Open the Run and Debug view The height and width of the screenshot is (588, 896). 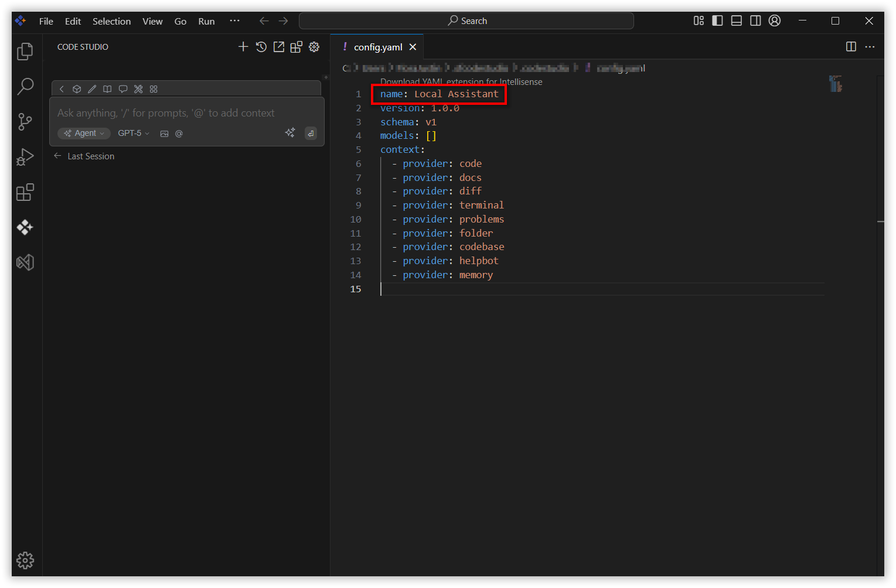point(25,157)
